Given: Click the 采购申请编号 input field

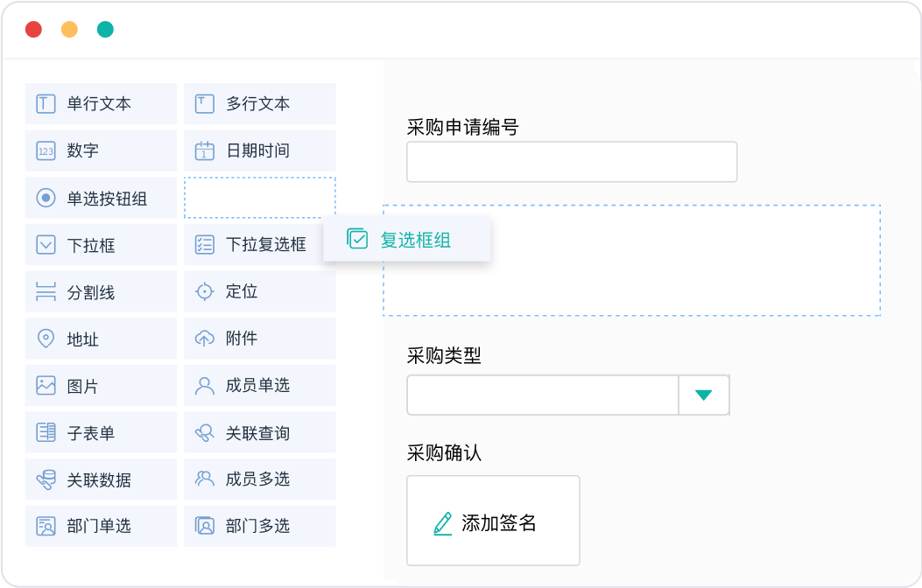Looking at the screenshot, I should point(571,162).
